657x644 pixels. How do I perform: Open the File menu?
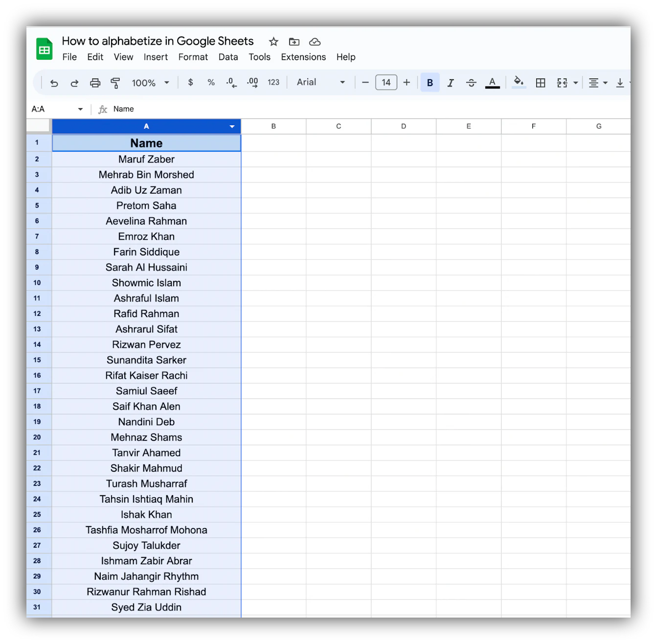point(69,57)
